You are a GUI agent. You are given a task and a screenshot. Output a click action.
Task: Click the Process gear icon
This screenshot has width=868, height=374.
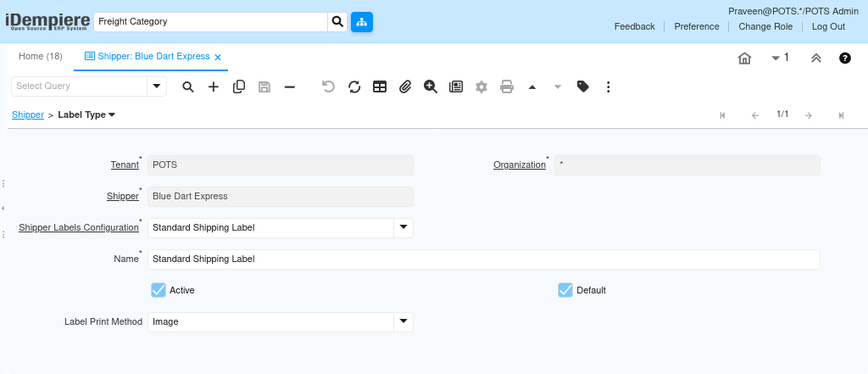point(481,87)
